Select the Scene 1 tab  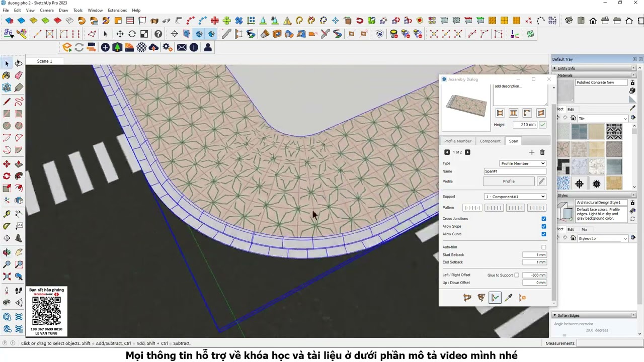click(x=44, y=61)
